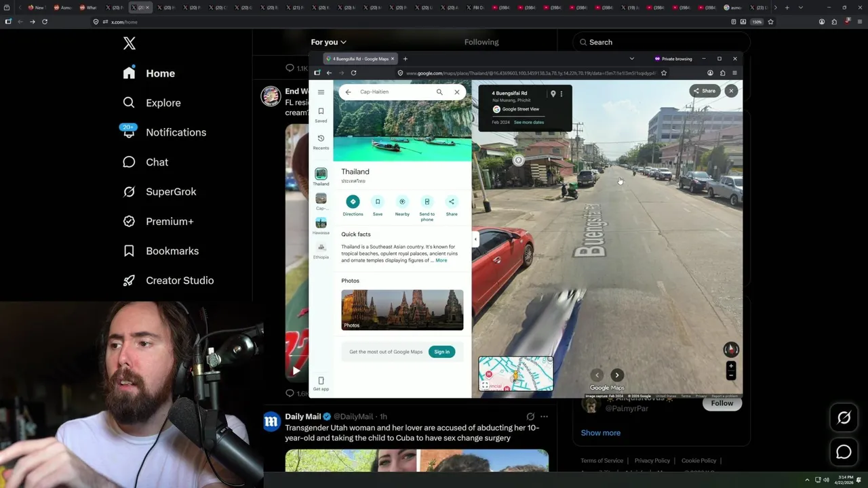Open Creator Studio on X
Viewport: 868px width, 488px height.
point(168,281)
